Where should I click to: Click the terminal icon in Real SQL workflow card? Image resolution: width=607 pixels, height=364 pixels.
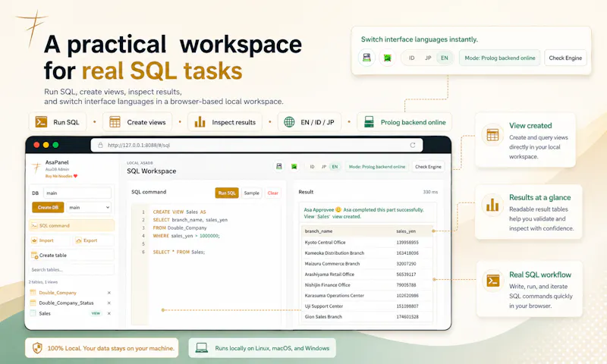pyautogui.click(x=492, y=281)
